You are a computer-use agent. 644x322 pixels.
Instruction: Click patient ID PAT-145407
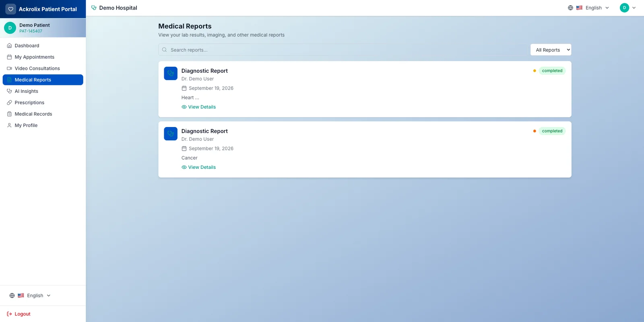click(31, 31)
